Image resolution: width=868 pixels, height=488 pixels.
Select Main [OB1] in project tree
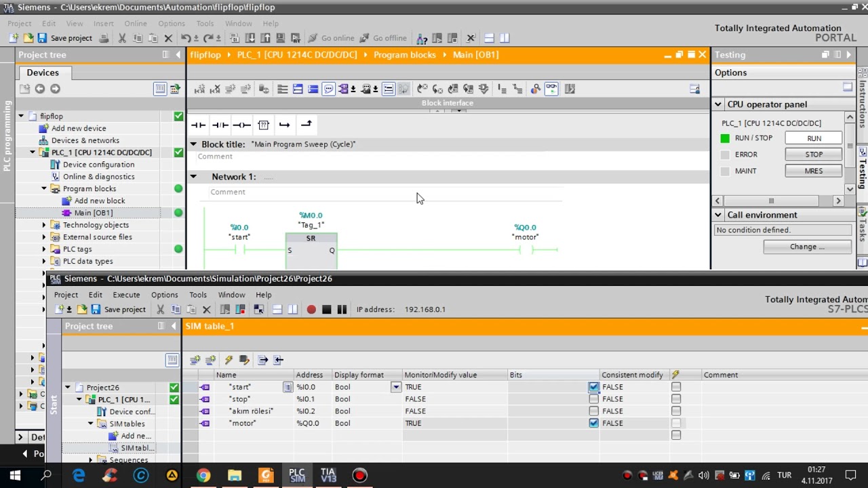(94, 213)
